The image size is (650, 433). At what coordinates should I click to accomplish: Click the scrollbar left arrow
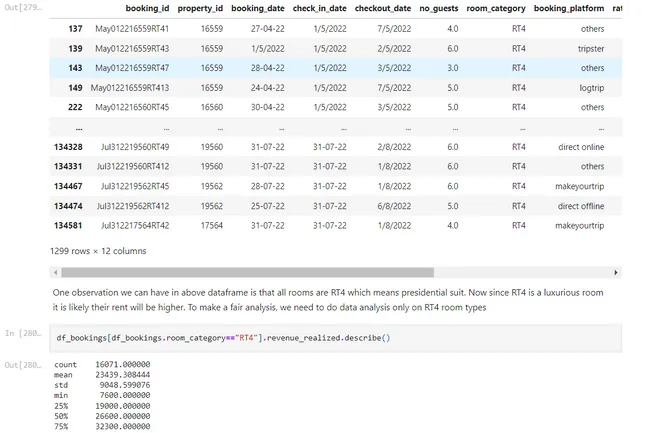coord(56,272)
